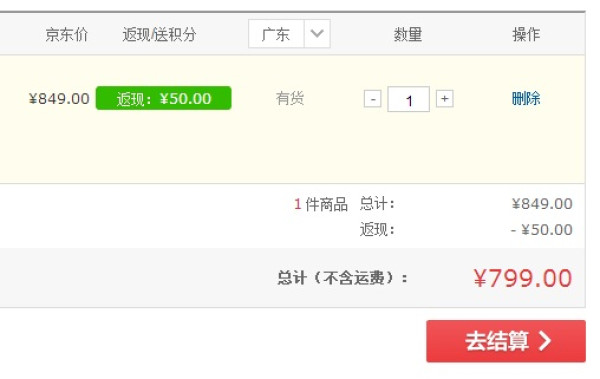Increase quantity with the plus button
Image resolution: width=600 pixels, height=379 pixels.
coord(445,99)
